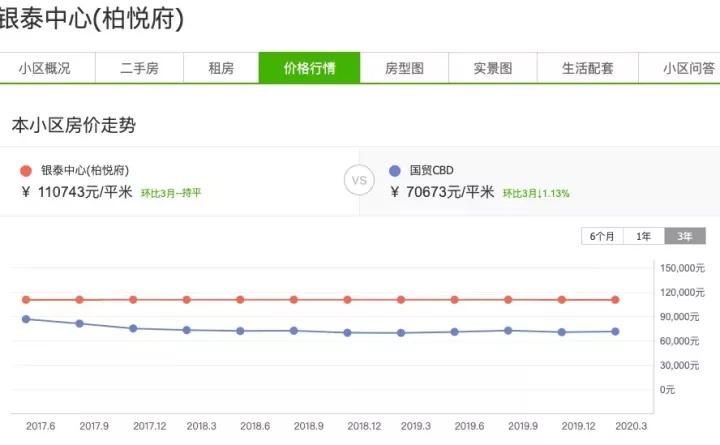This screenshot has width=720, height=445.
Task: Click the blue data point at 2017.12
Action: click(x=133, y=328)
